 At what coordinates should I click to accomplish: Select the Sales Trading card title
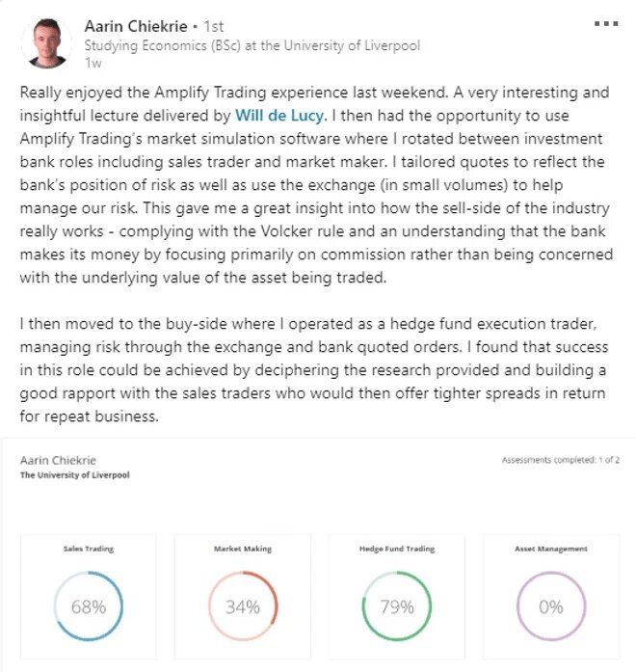pyautogui.click(x=89, y=549)
